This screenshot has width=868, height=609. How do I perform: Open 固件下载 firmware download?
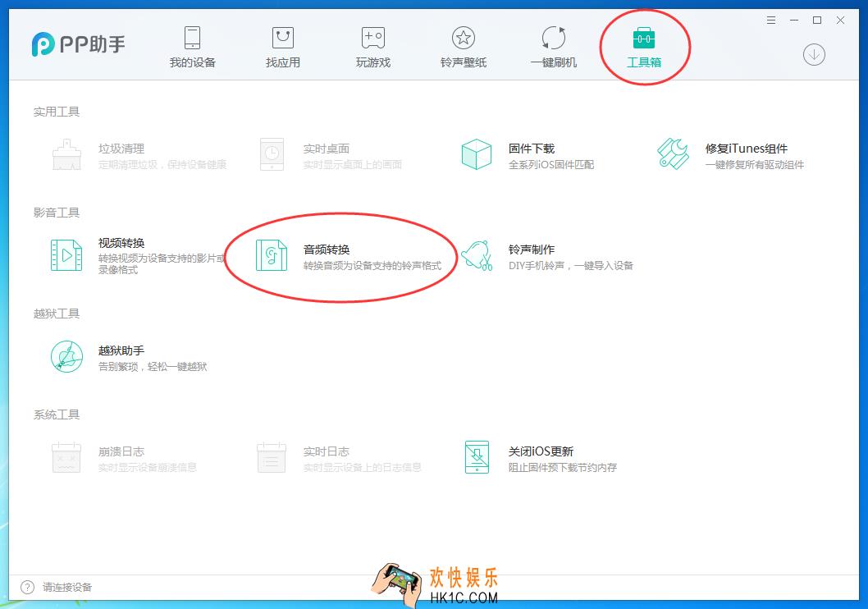[x=532, y=149]
